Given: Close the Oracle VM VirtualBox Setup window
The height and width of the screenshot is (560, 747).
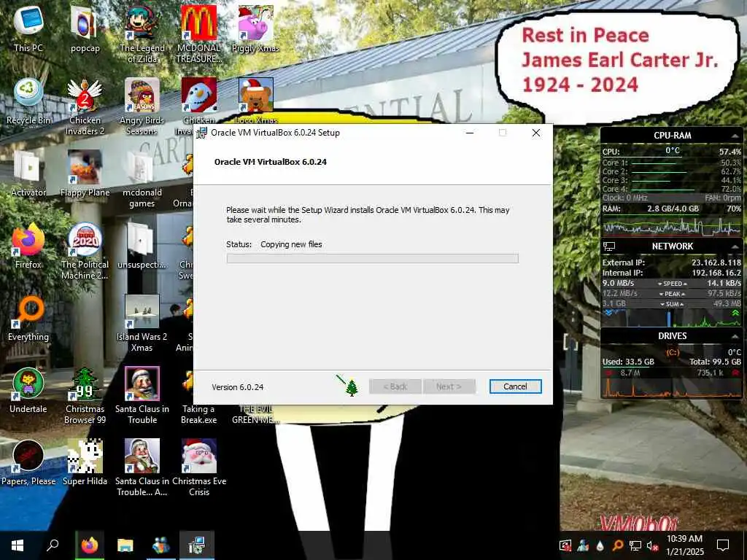Looking at the screenshot, I should pos(536,133).
